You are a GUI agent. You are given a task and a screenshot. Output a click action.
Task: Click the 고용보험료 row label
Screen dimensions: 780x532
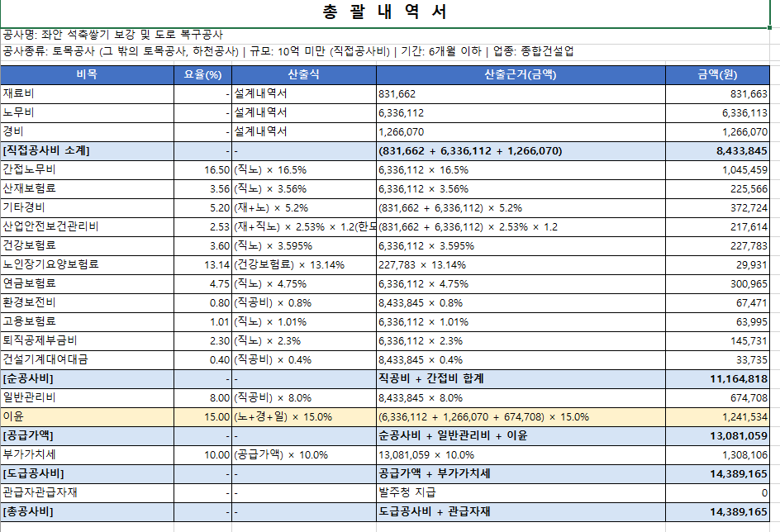click(87, 321)
